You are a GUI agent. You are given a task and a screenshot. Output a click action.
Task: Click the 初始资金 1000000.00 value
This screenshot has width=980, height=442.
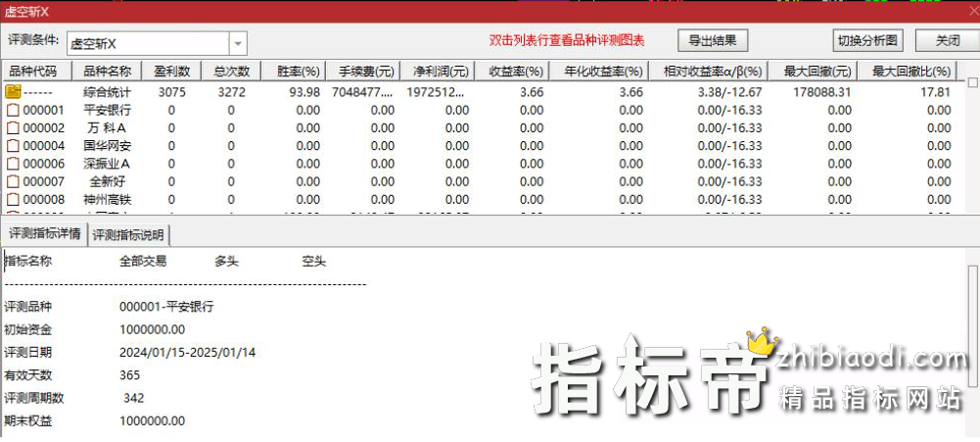click(x=153, y=330)
